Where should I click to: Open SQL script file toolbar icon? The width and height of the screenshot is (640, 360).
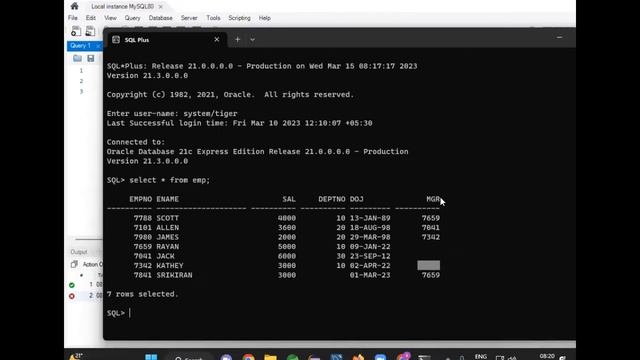(x=90, y=31)
